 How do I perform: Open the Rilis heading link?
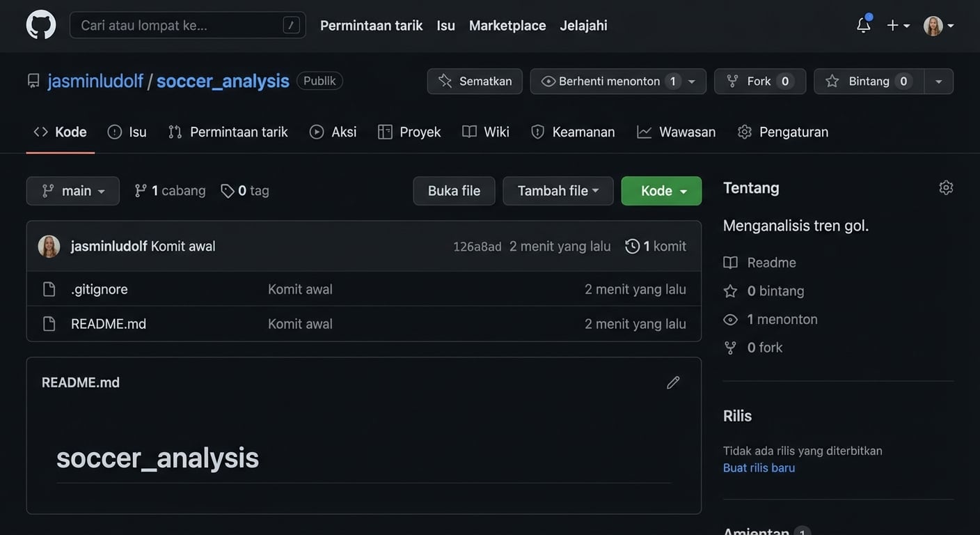(738, 416)
